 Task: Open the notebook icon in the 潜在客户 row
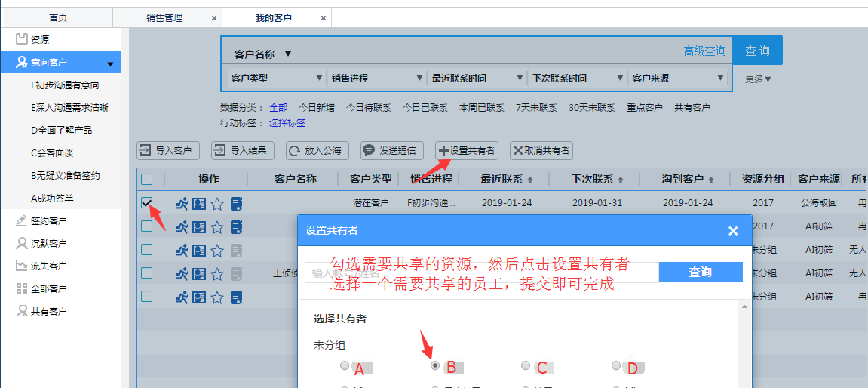tap(236, 203)
